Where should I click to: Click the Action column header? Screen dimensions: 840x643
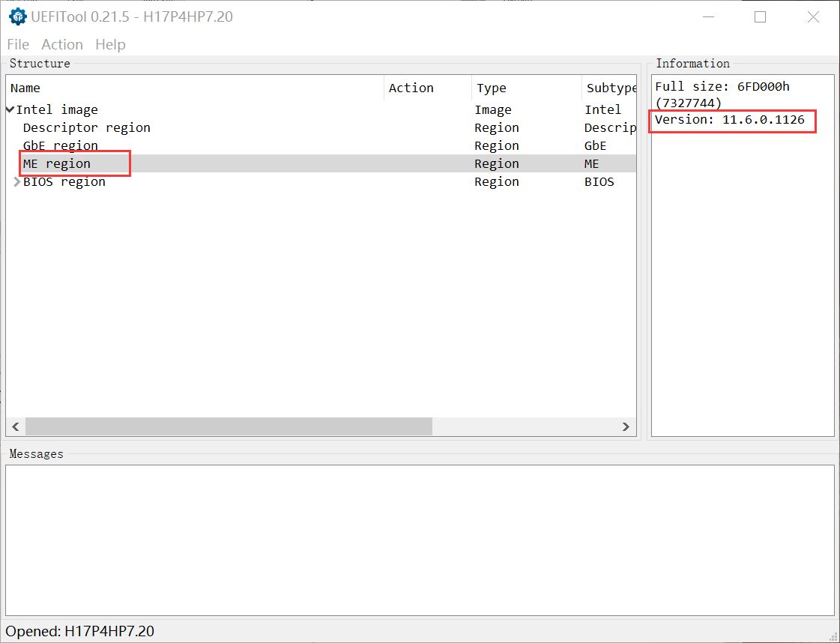[x=428, y=88]
